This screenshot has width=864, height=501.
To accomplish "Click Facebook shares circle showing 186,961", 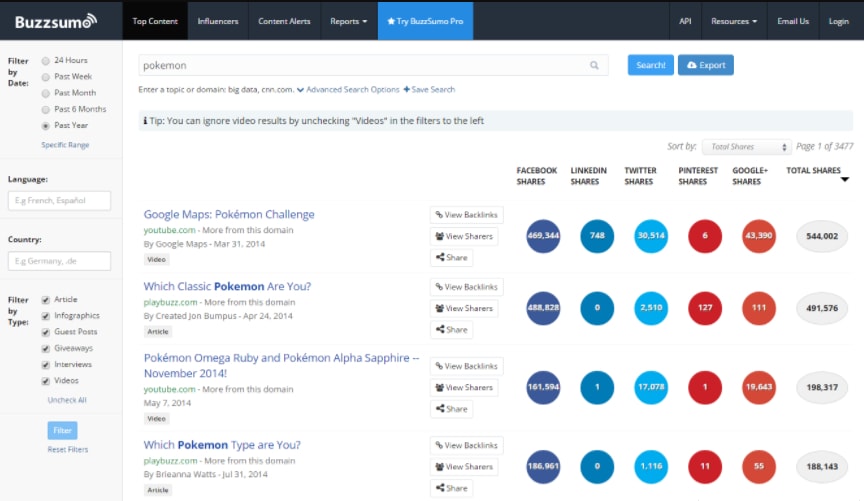I will (x=543, y=466).
